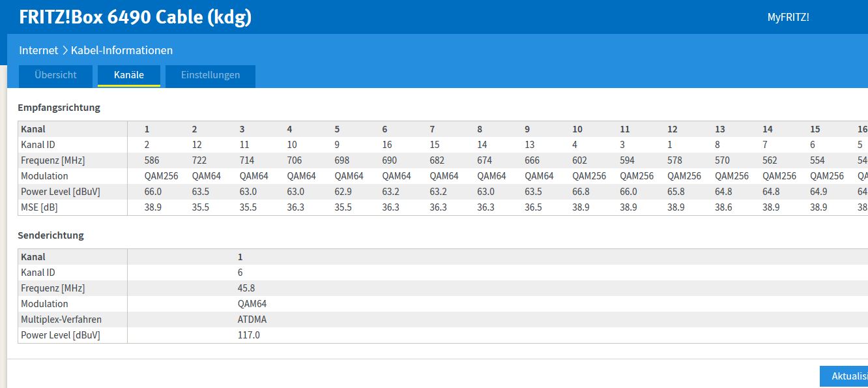Select the Senderichtung heading
The width and height of the screenshot is (868, 388).
click(x=51, y=235)
